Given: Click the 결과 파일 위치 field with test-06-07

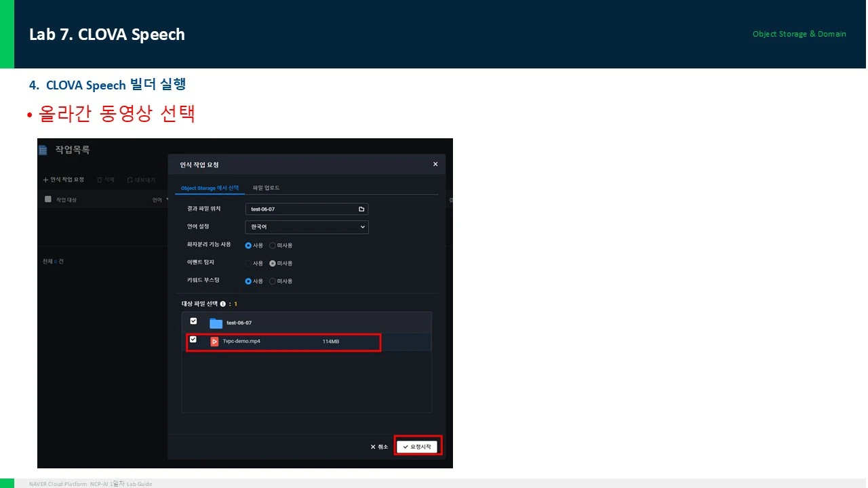Looking at the screenshot, I should coord(307,209).
